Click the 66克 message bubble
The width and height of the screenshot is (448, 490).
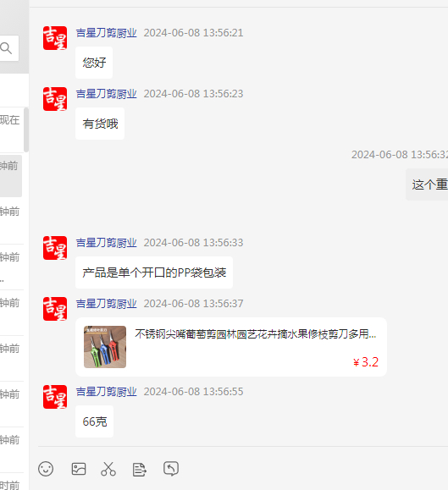click(x=94, y=421)
